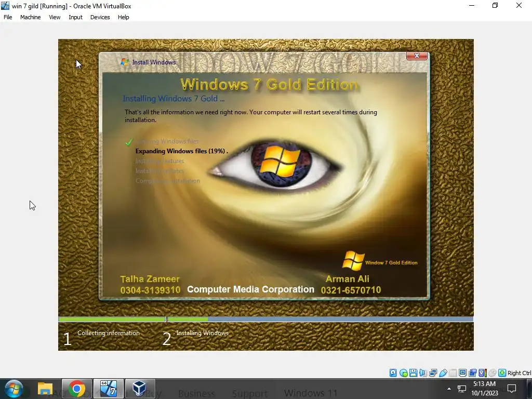Click the USB devices status icon
Viewport: 532px width, 399px height.
coord(443,373)
